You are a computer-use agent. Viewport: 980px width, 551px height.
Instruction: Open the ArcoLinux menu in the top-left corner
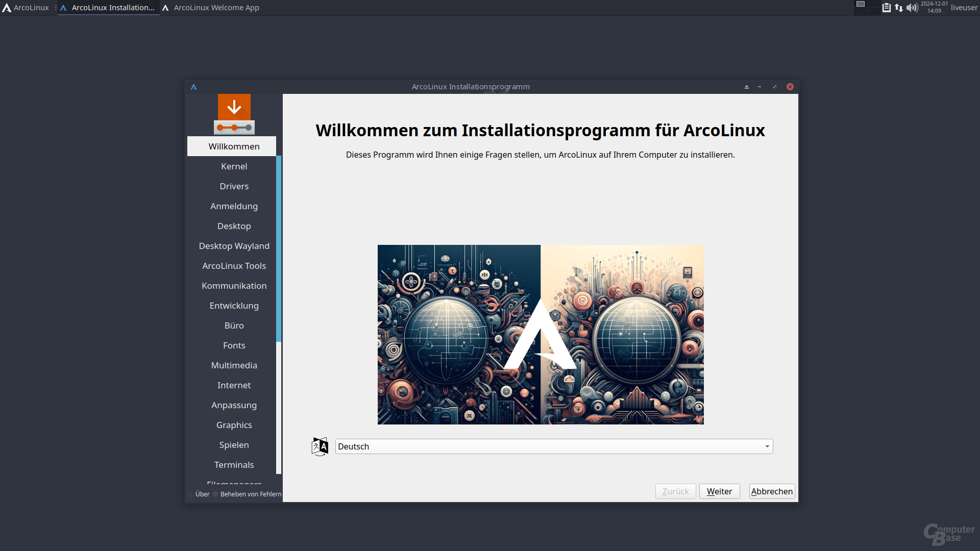[24, 8]
